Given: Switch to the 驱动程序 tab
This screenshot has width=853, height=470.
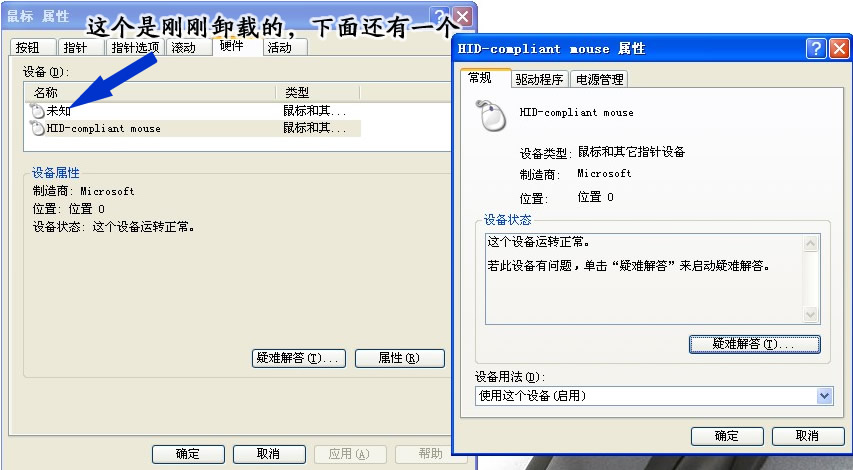Looking at the screenshot, I should 539,80.
